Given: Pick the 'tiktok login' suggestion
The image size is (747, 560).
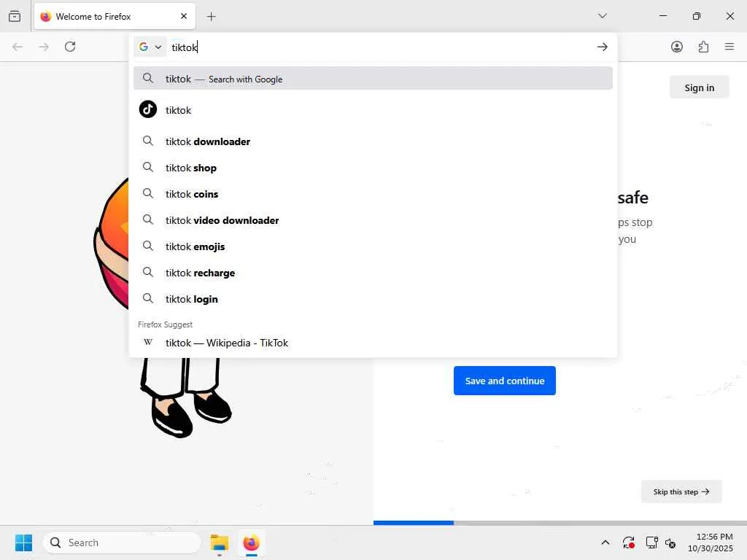Looking at the screenshot, I should (373, 298).
